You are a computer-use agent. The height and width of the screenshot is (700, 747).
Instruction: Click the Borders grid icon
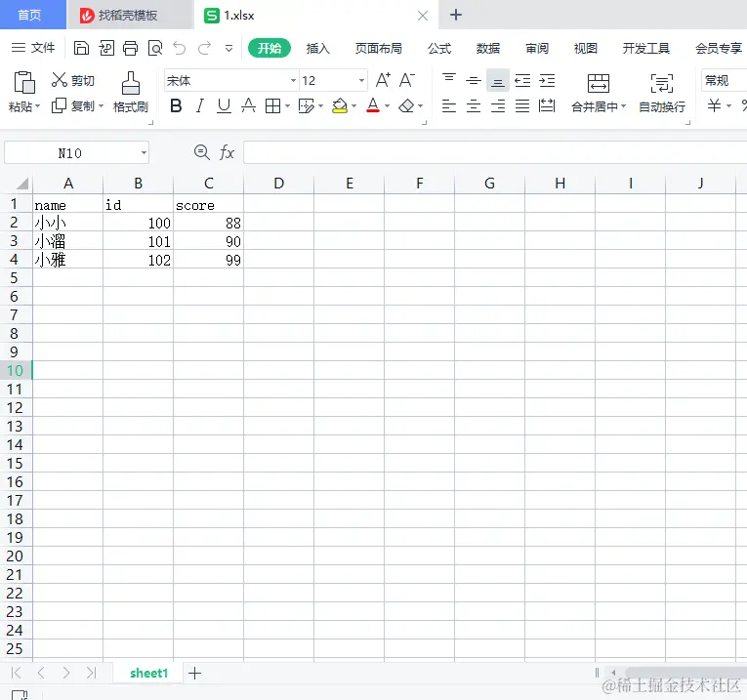273,105
